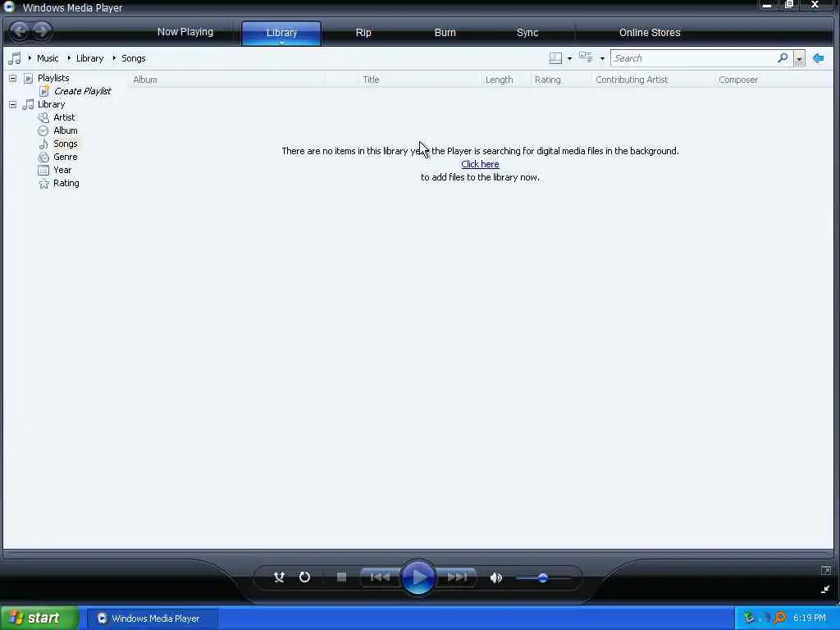Switch to full screen view button
Screen dimensions: 840x630
point(825,571)
